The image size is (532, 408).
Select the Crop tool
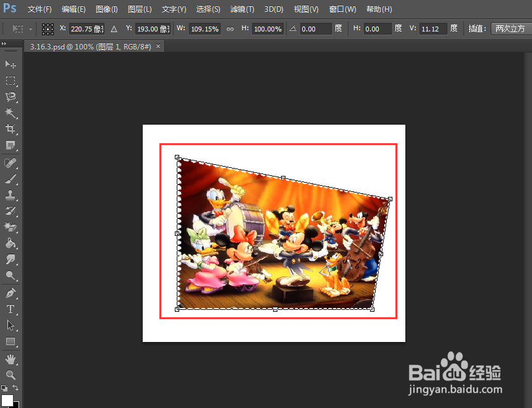[x=11, y=129]
